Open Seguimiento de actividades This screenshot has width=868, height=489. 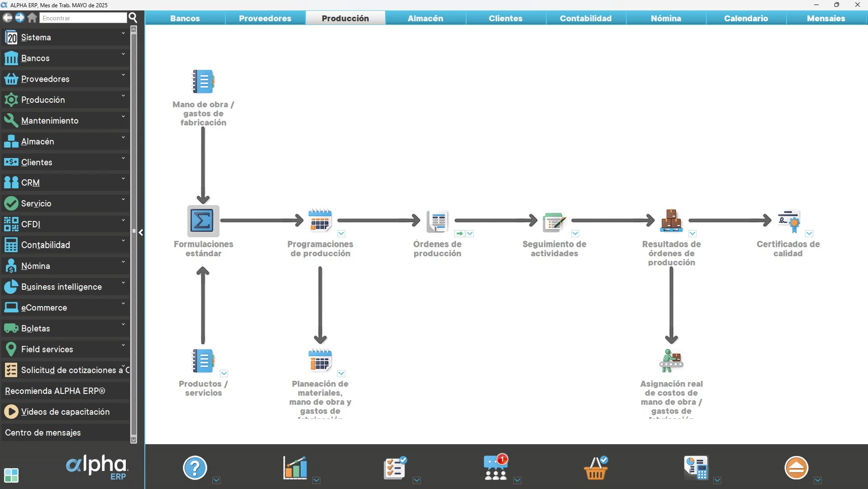click(554, 221)
